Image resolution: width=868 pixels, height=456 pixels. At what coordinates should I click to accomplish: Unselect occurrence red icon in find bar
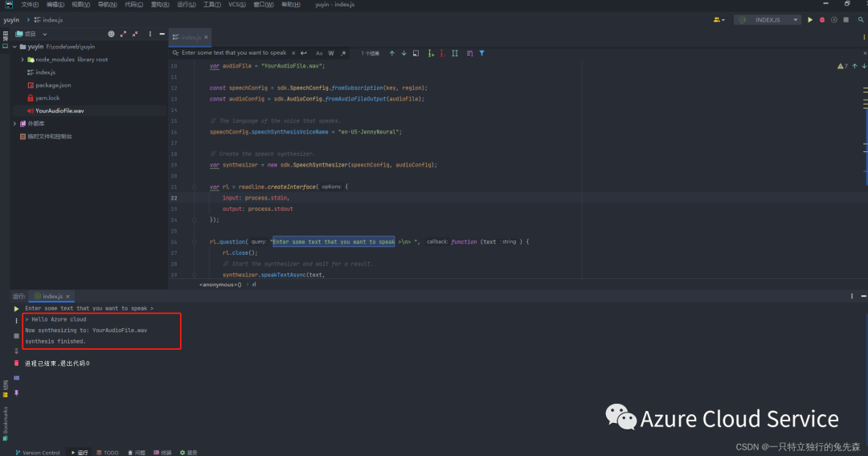point(442,53)
